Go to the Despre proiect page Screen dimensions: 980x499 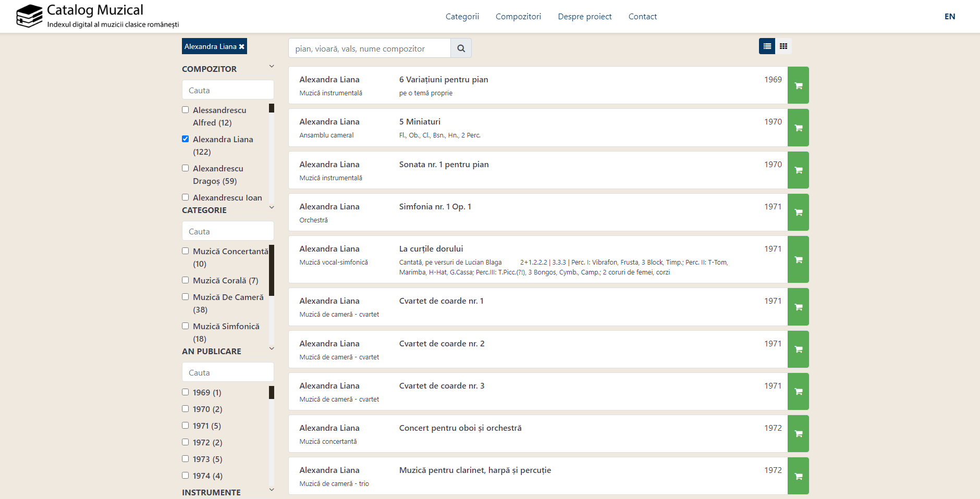[x=584, y=17]
